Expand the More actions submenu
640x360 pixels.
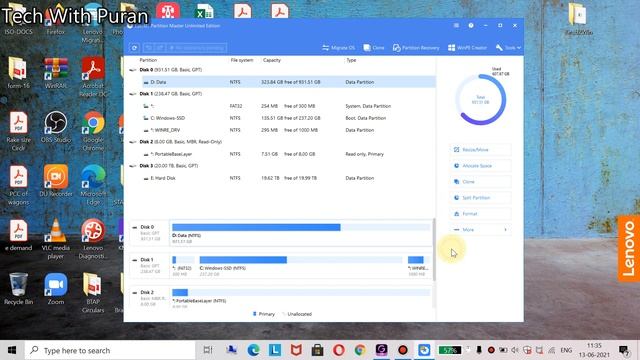tap(480, 230)
